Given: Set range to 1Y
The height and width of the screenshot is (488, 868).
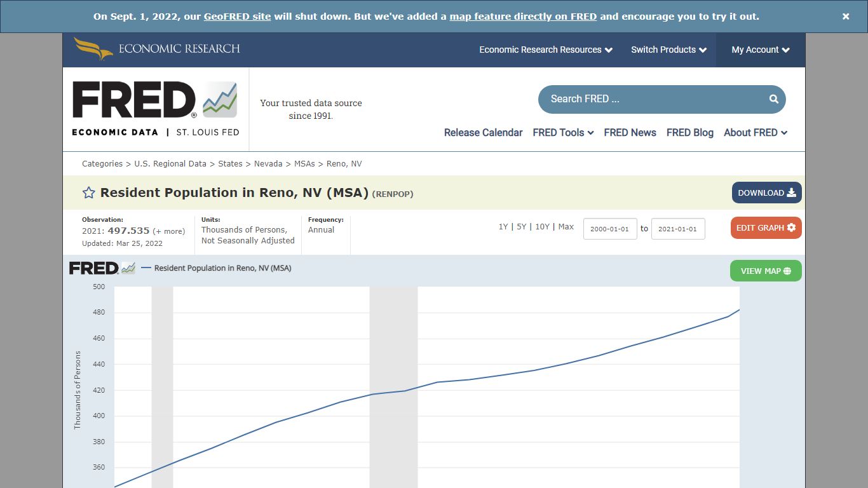Looking at the screenshot, I should 503,227.
